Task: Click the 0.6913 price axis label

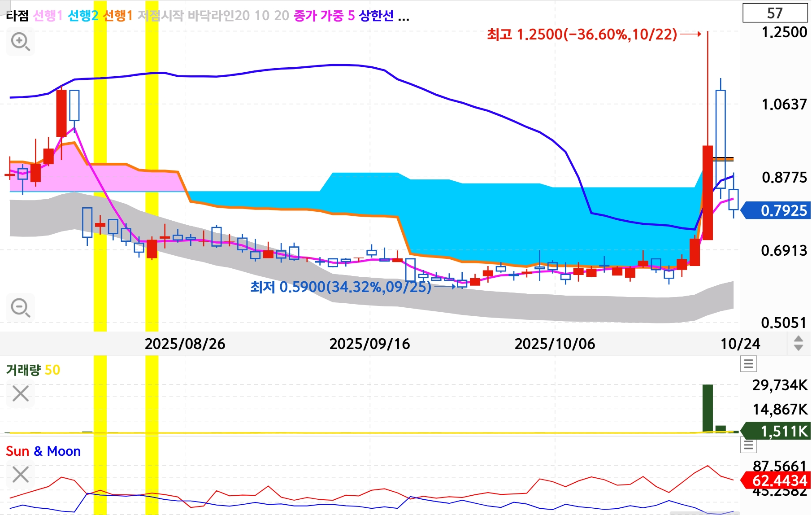Action: (784, 250)
